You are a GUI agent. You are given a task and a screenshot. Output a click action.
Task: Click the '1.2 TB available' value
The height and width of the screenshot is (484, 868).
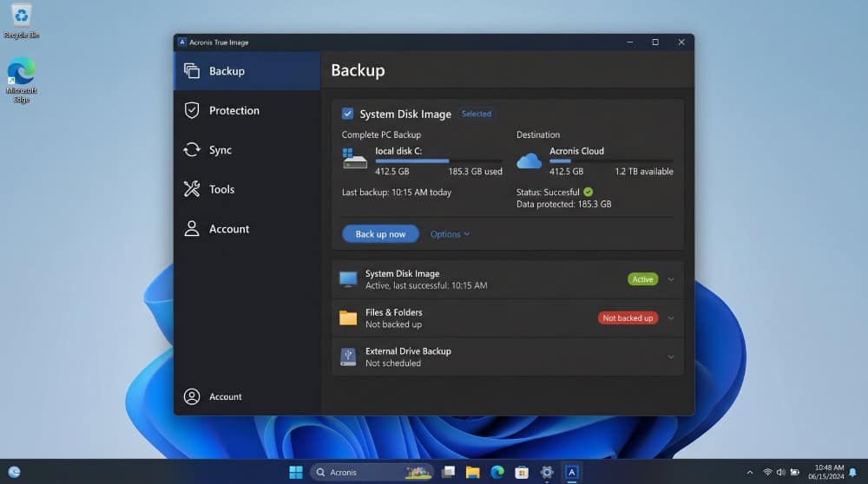click(x=644, y=172)
